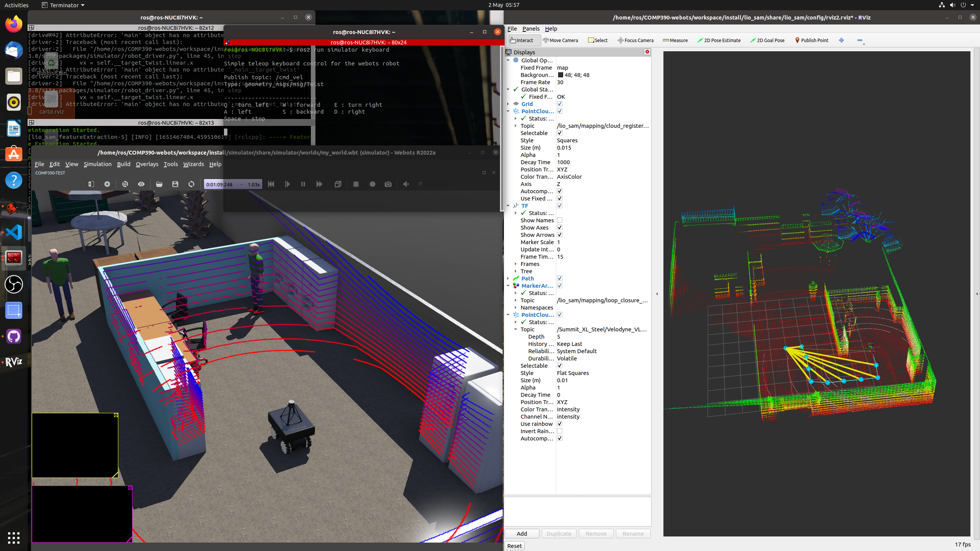Activate the 2D Pose Estimate tool
Screen dimensions: 980x551
pyautogui.click(x=719, y=40)
